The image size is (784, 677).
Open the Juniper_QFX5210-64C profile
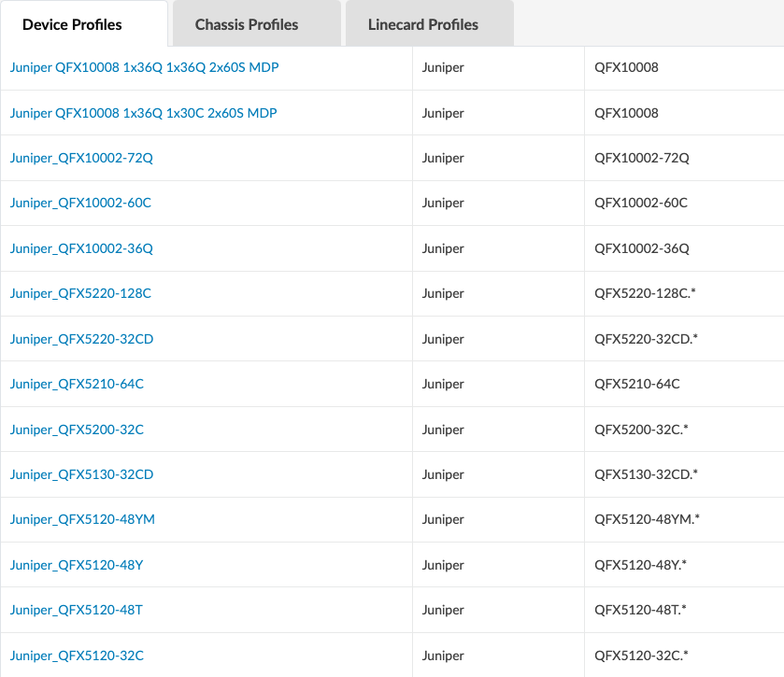[x=77, y=384]
